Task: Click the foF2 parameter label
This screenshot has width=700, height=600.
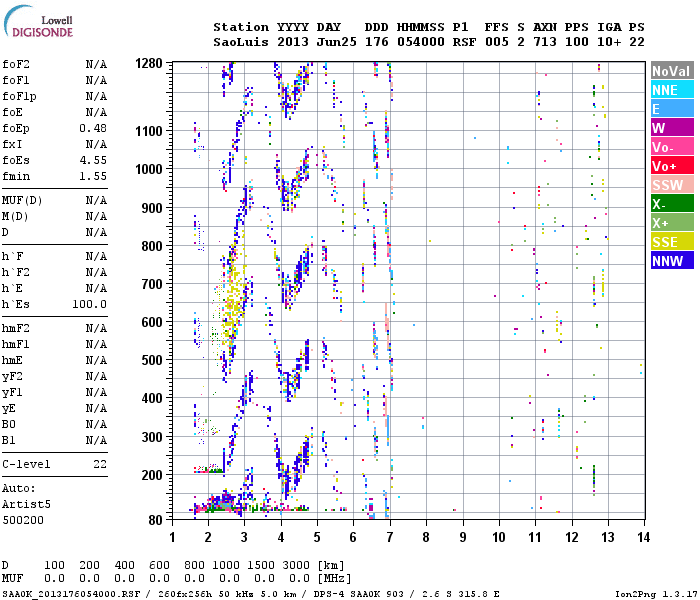Action: [x=16, y=64]
